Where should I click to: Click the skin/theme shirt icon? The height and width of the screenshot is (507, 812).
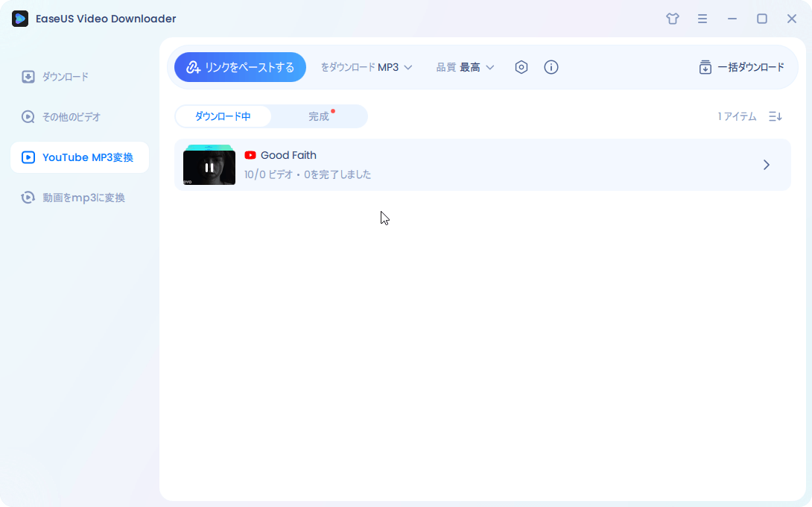673,19
